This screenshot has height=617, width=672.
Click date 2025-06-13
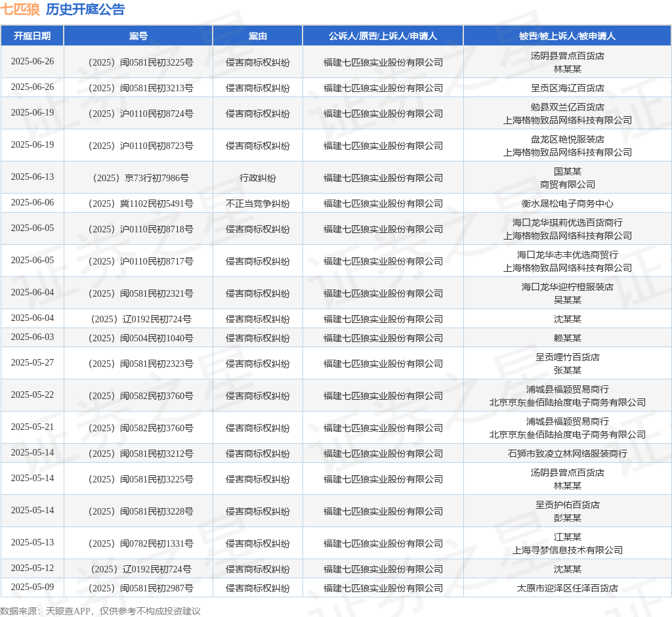coord(33,177)
